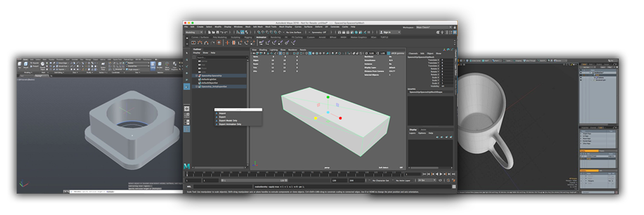Open the Workspace Maya Classic dropdown
Screen dimensions: 644x215
pyautogui.click(x=434, y=27)
